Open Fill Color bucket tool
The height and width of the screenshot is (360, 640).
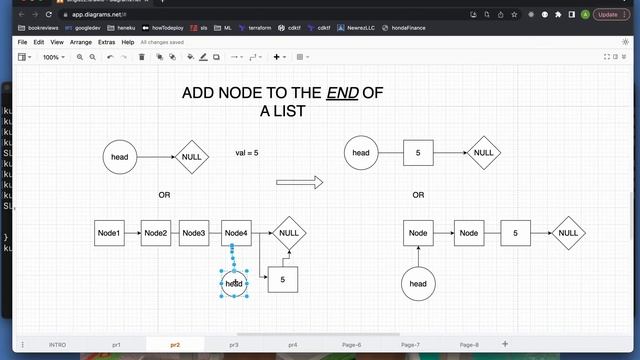pyautogui.click(x=190, y=57)
